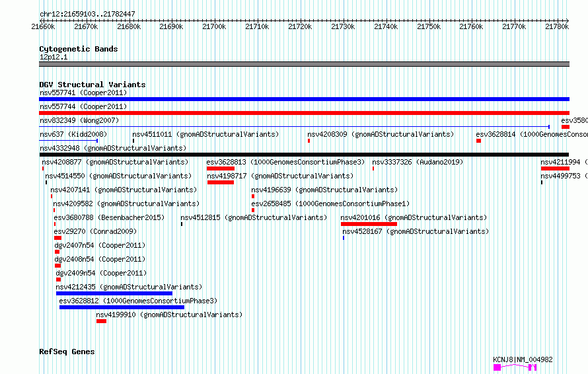This screenshot has height=374, width=588.
Task: Click the nsv557744 (Cooper2011) red variant bar
Action: (x=304, y=113)
